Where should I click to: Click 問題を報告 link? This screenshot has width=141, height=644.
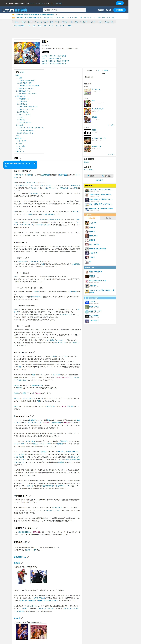pos(99,180)
